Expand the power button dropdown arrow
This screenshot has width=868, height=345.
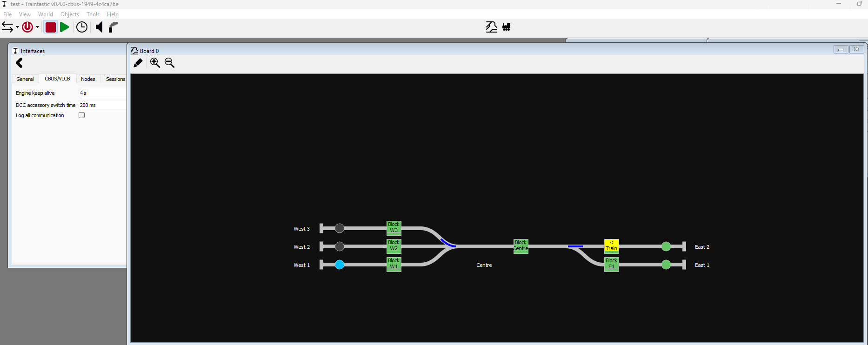point(38,27)
